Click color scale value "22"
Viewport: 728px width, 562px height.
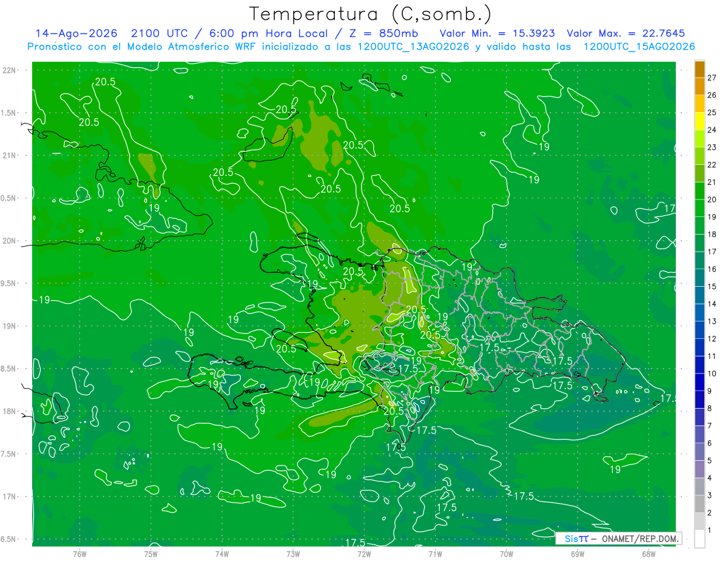[x=712, y=165]
